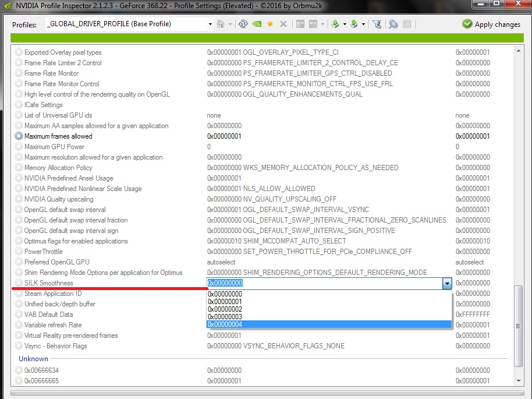Click gear icon beside Maximum GPU Power
This screenshot has height=399, width=532.
[x=18, y=147]
